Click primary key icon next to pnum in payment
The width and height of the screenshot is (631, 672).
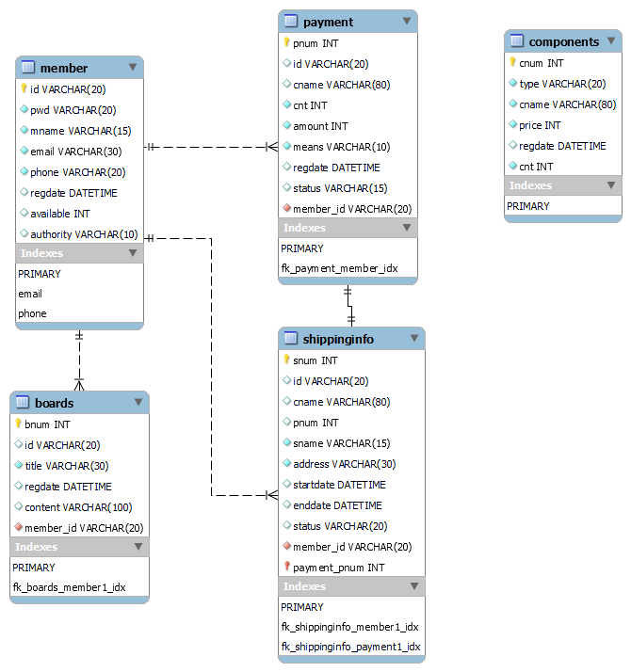(x=286, y=42)
